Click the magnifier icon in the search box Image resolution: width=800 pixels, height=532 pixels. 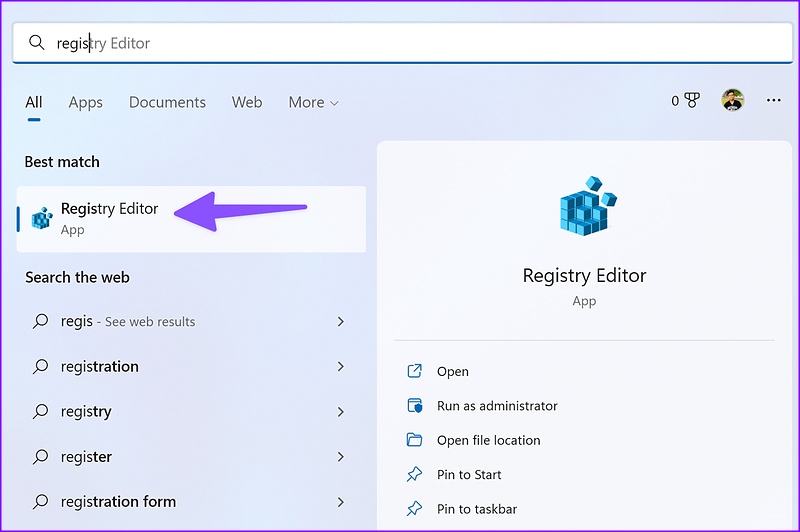click(37, 42)
